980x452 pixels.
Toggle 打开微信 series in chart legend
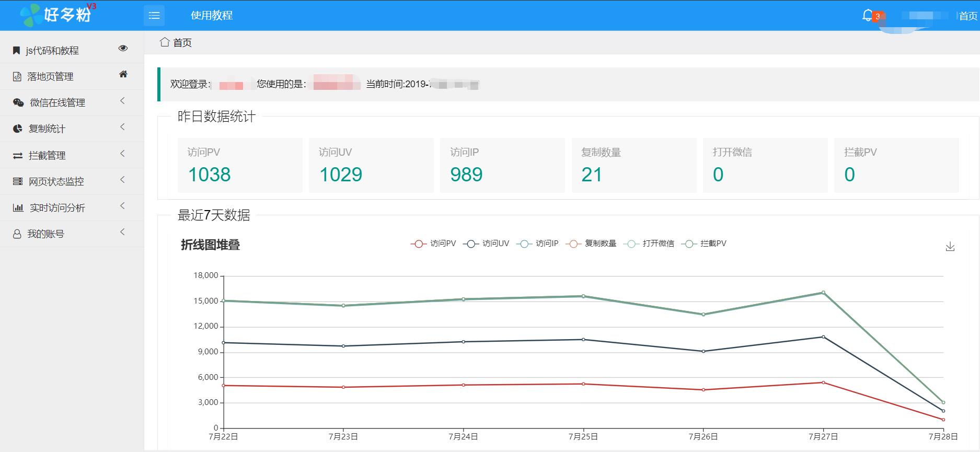click(649, 244)
